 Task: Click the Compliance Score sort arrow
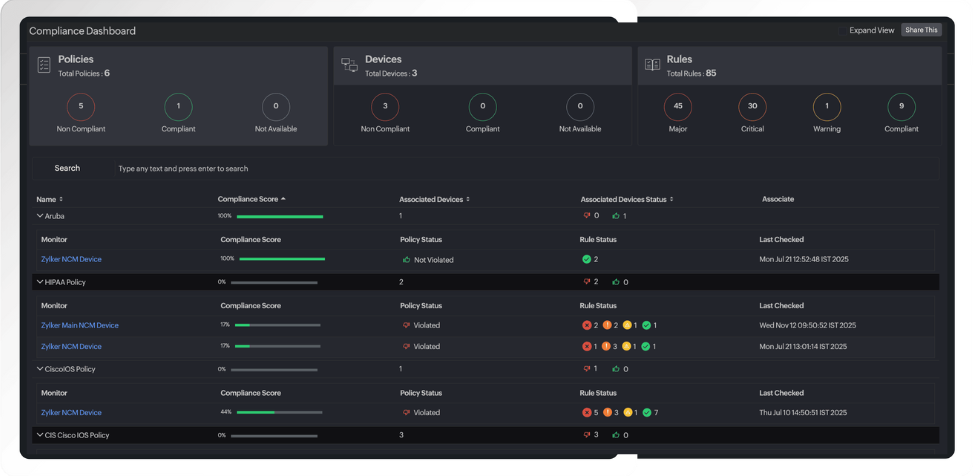[283, 199]
